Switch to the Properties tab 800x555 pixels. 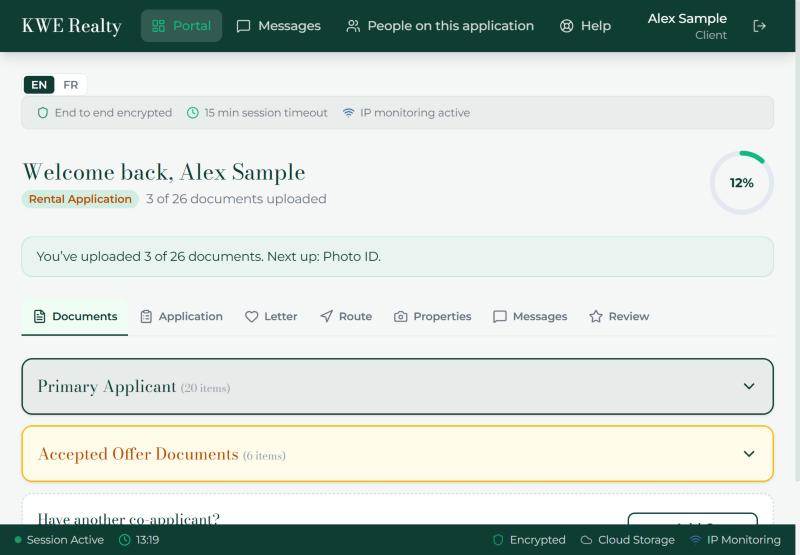[x=433, y=317]
